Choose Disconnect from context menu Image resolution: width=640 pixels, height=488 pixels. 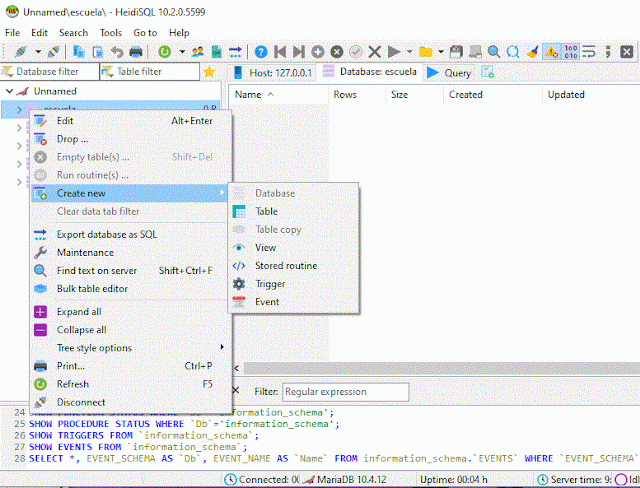(129, 402)
